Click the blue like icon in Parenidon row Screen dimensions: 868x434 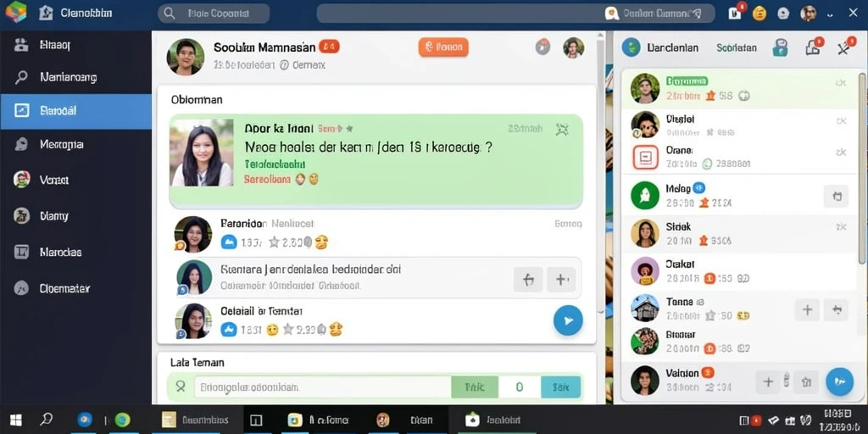[229, 242]
